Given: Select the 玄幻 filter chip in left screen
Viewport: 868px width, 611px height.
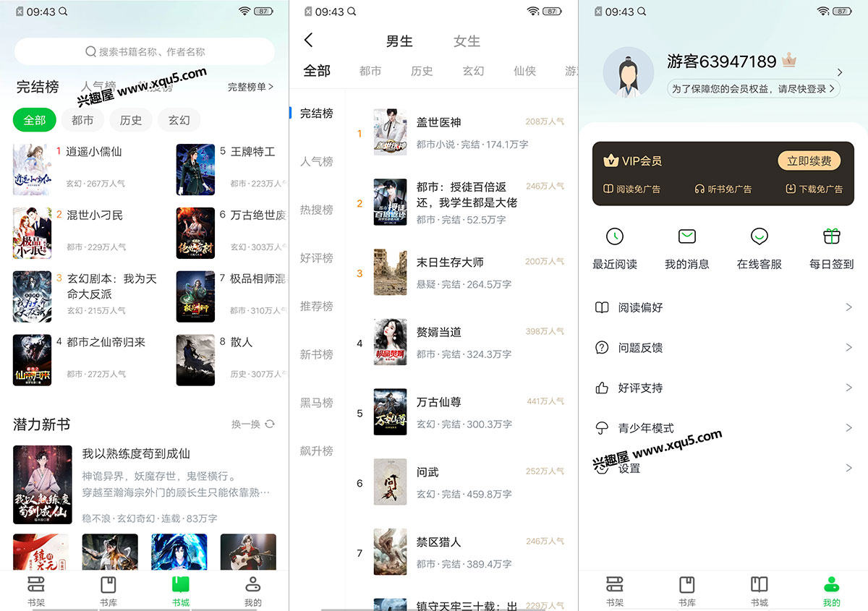Looking at the screenshot, I should point(179,120).
